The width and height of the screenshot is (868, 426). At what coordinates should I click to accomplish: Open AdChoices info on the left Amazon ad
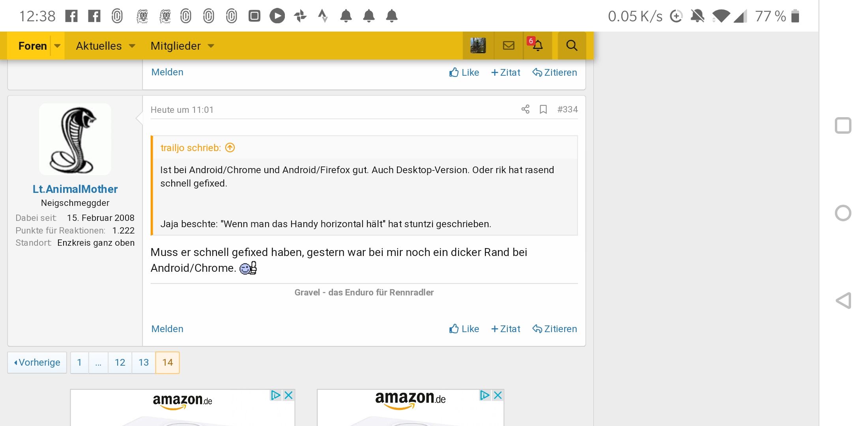click(275, 395)
